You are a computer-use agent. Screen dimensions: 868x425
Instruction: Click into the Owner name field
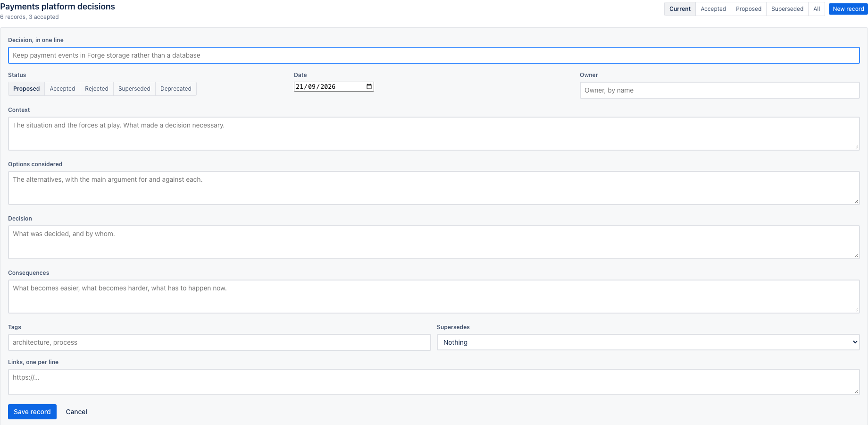(x=719, y=90)
